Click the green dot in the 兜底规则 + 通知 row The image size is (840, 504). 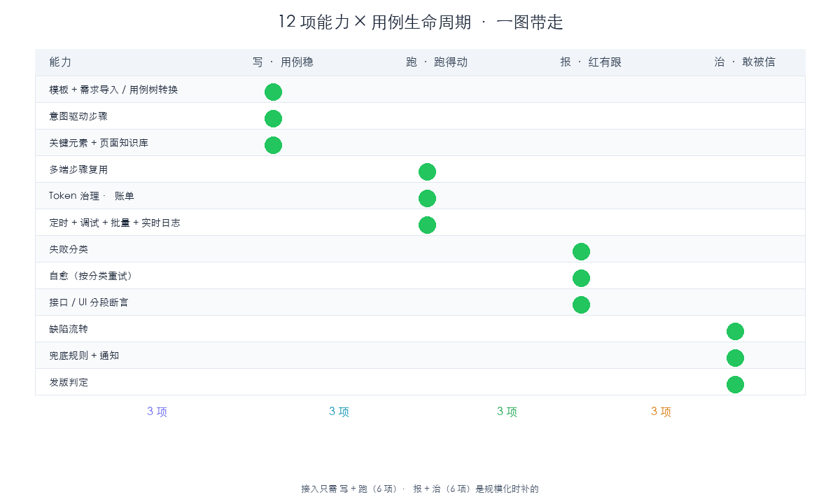[735, 358]
